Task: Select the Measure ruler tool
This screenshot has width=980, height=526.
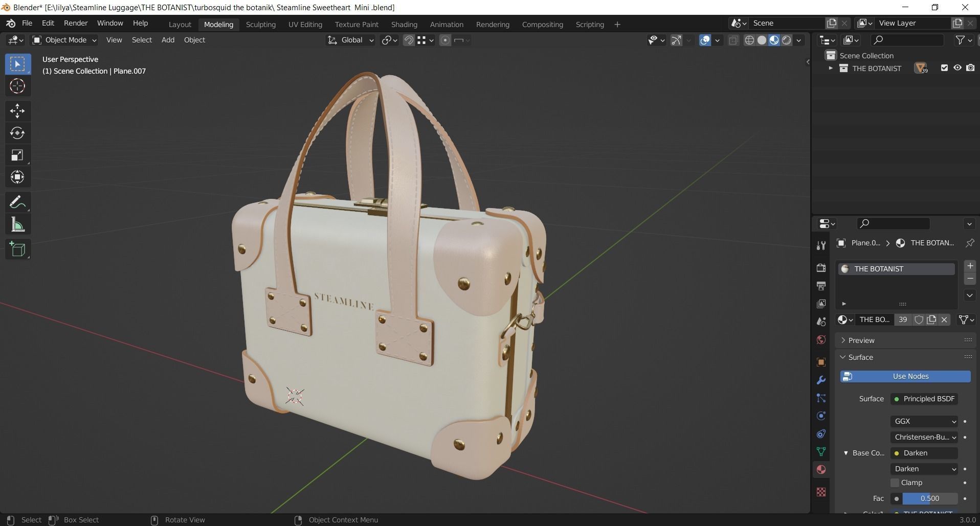Action: click(x=17, y=224)
